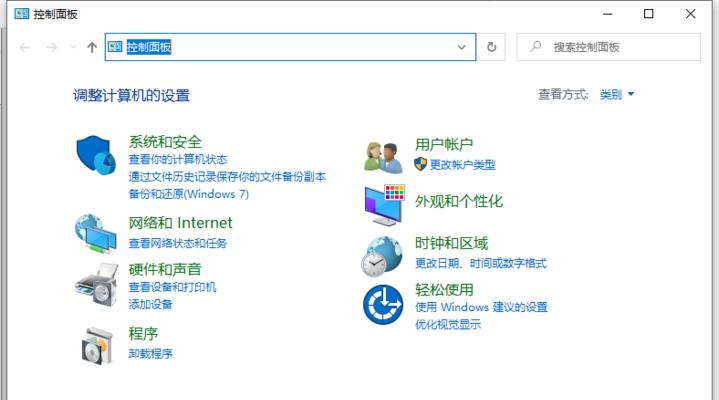Click 更改日期、时间或数字格式 link

[481, 263]
